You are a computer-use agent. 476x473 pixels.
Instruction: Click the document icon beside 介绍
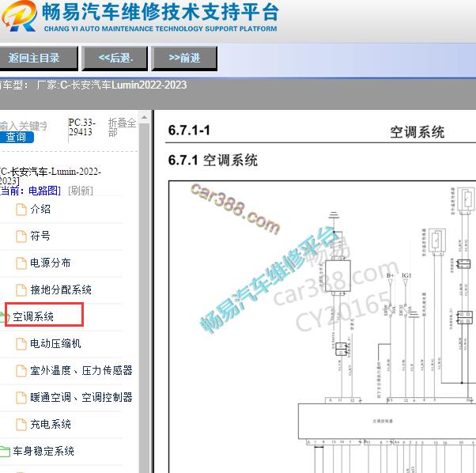pos(21,210)
